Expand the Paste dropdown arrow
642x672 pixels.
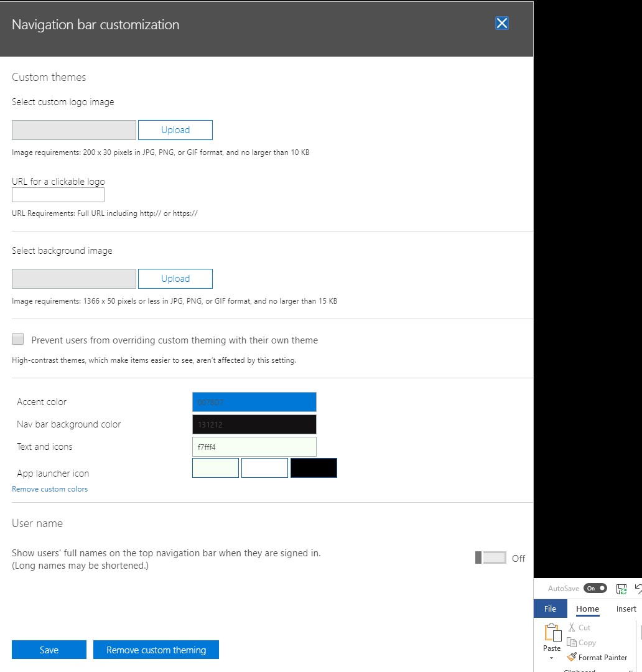[x=551, y=658]
